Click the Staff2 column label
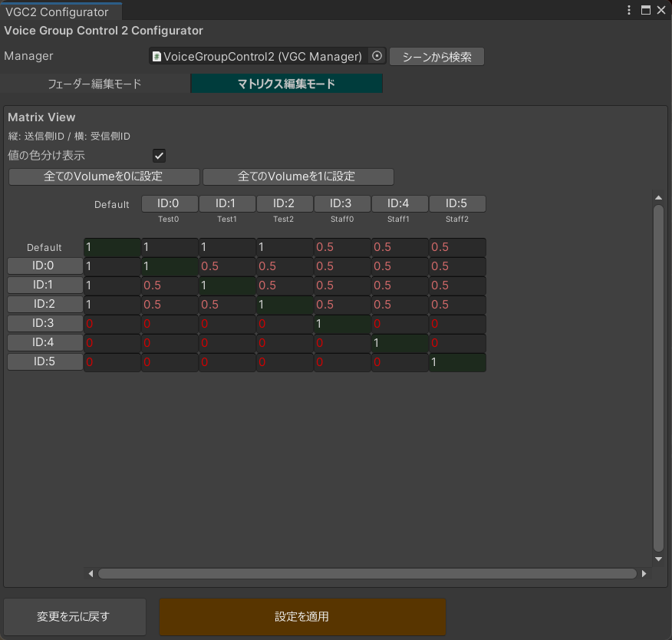This screenshot has height=640, width=672. coord(457,219)
